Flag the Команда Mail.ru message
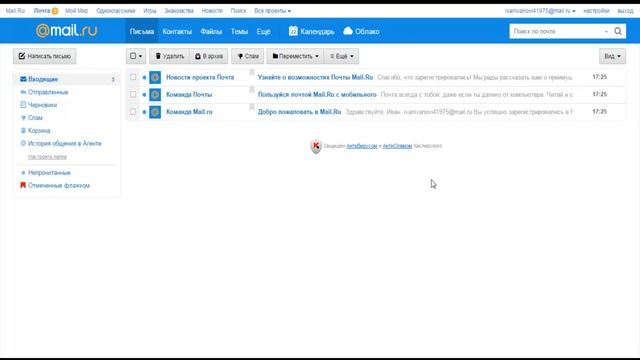 (252, 107)
